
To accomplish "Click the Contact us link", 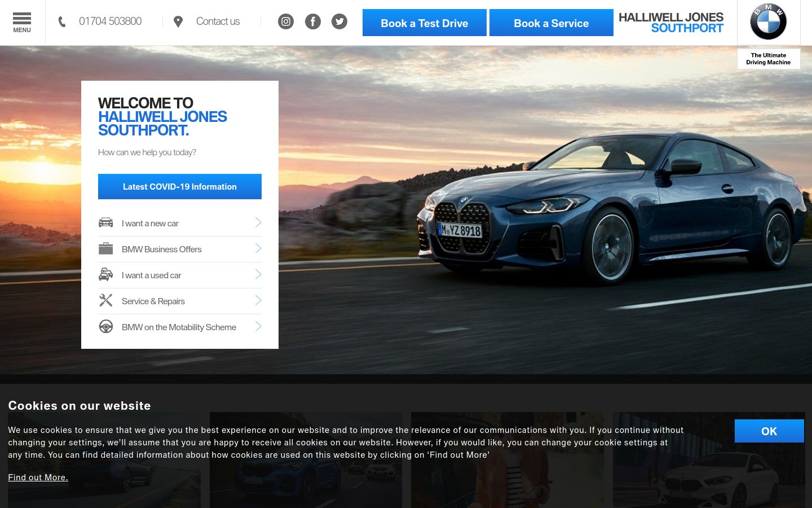I will click(218, 21).
